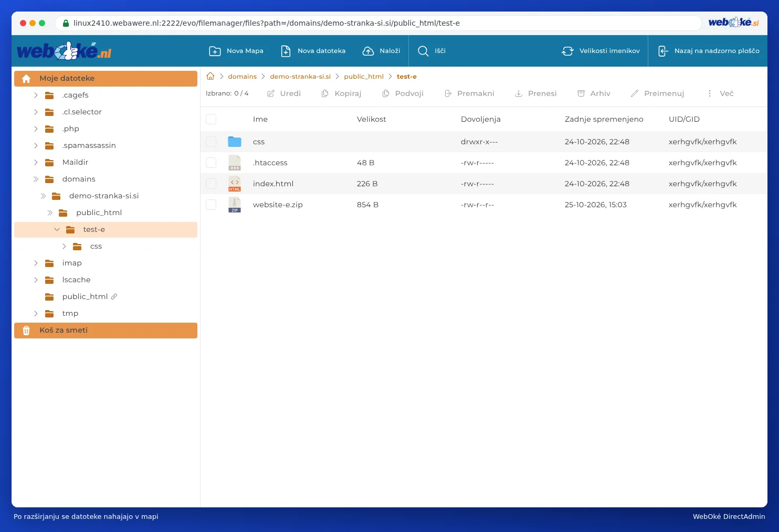Click the Kopiraj copy icon

point(325,93)
